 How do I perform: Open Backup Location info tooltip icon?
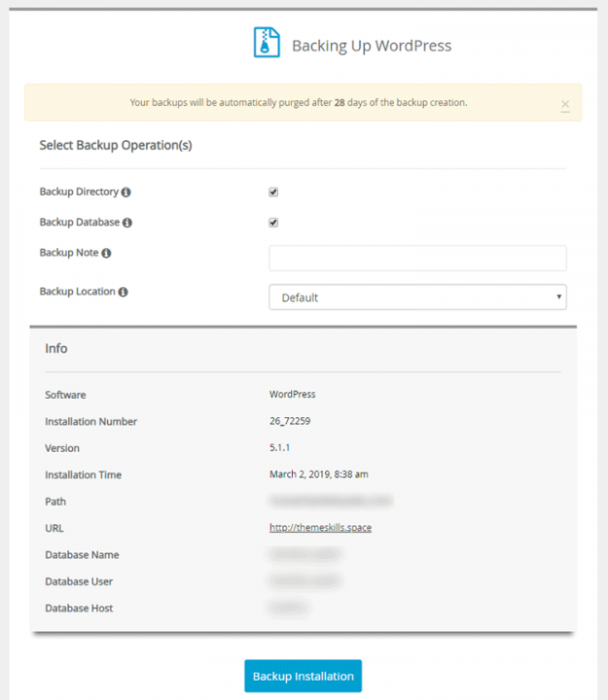pos(124,292)
